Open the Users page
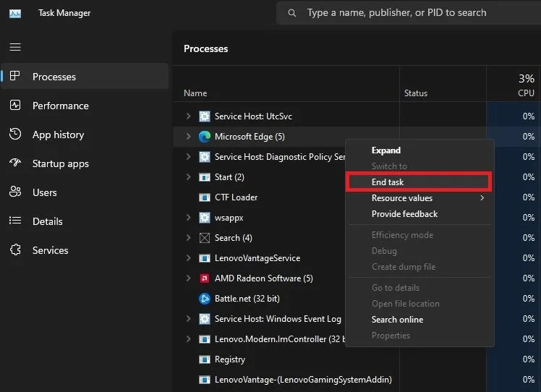The width and height of the screenshot is (541, 392). point(85,192)
